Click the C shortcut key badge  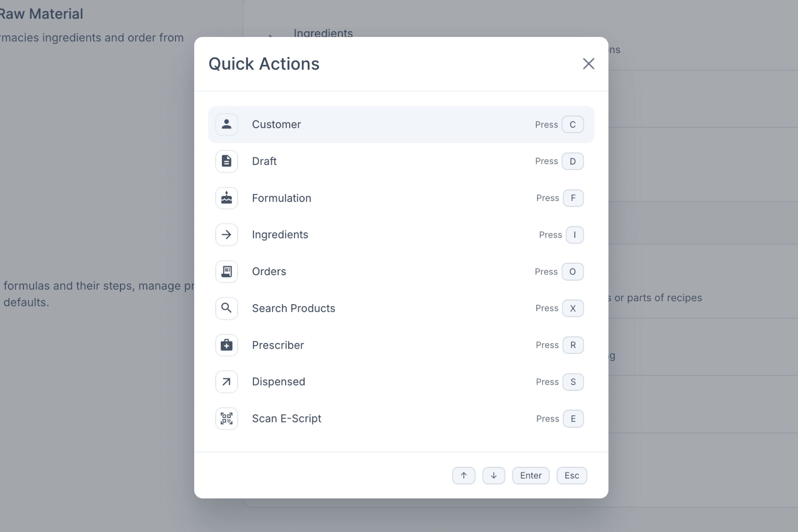(573, 124)
